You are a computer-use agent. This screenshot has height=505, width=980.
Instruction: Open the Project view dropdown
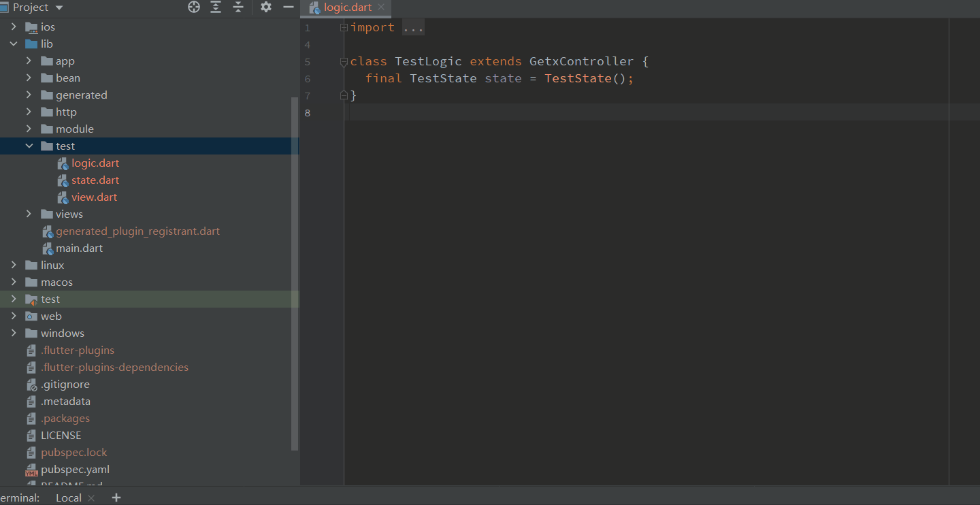[59, 7]
